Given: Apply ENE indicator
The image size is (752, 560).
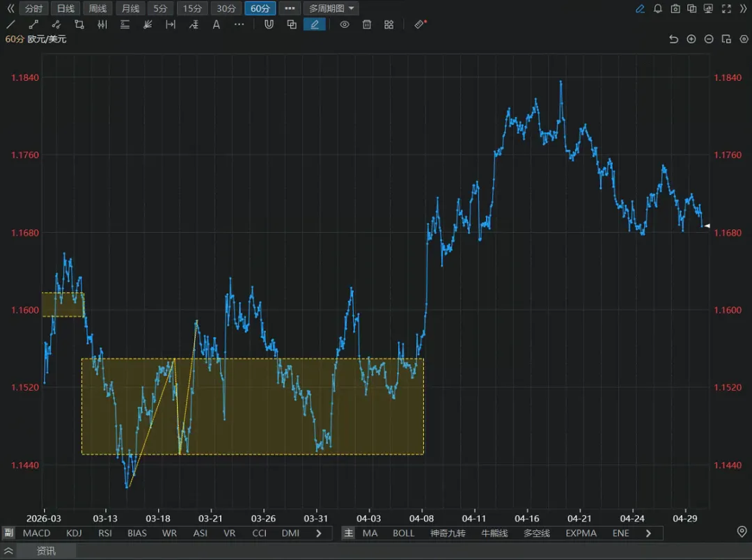Looking at the screenshot, I should 620,533.
